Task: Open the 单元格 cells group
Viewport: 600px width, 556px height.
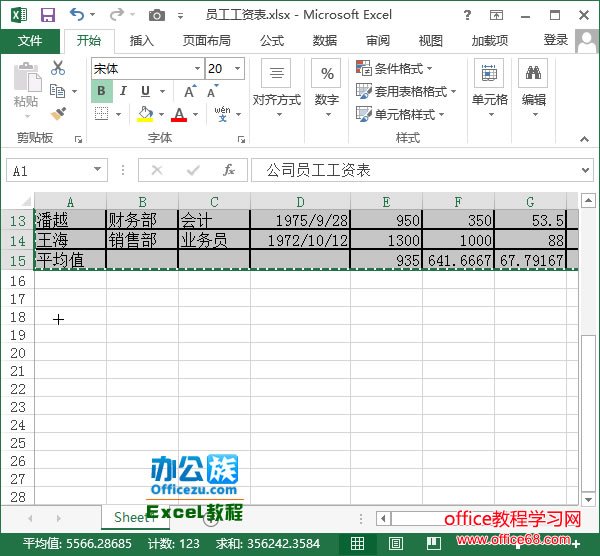Action: [x=489, y=89]
